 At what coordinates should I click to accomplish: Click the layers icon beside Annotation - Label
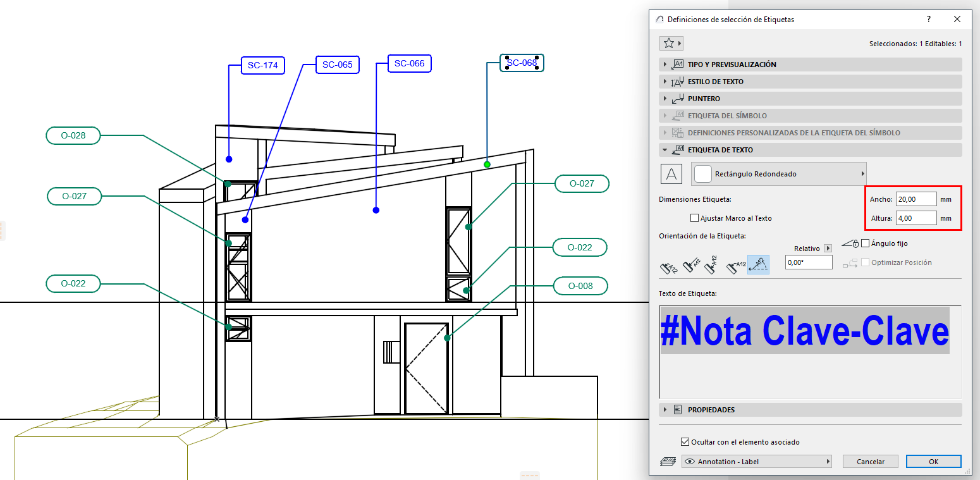coord(668,462)
